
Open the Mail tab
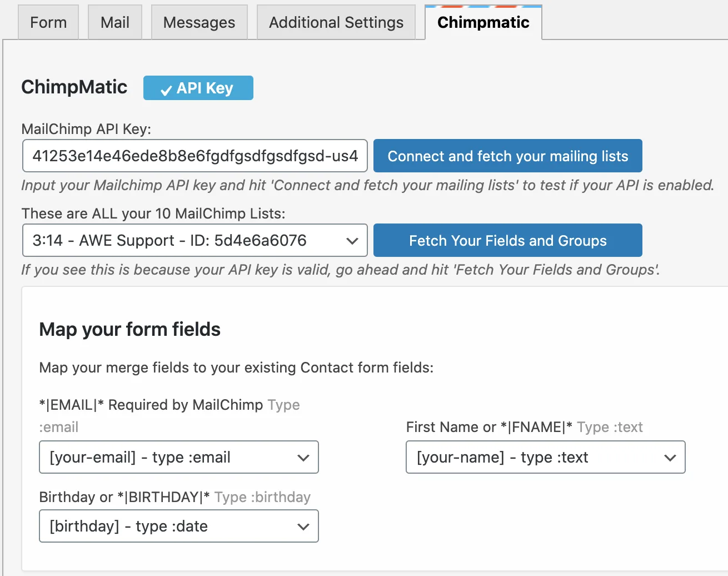point(114,22)
